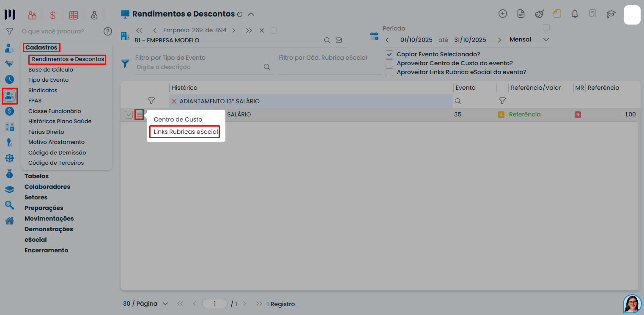Viewport: 644px width, 315px height.
Task: Go to next period arrow
Action: pos(499,40)
